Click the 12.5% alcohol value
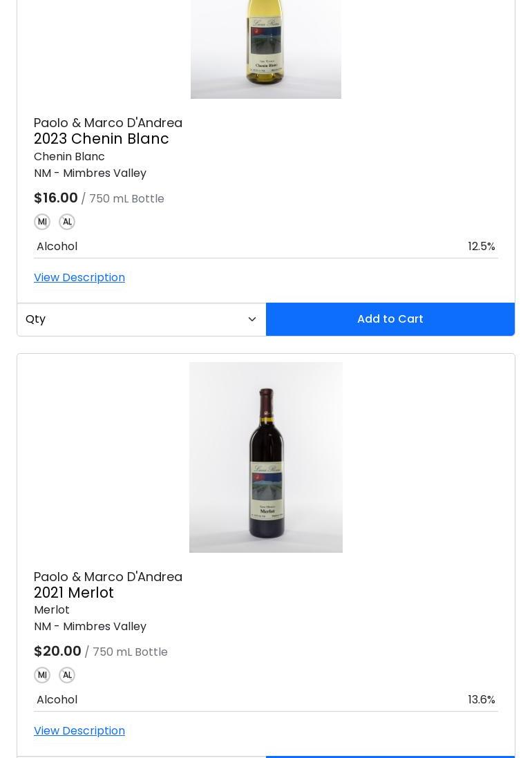Viewport: 532px width, 758px height. (x=481, y=247)
